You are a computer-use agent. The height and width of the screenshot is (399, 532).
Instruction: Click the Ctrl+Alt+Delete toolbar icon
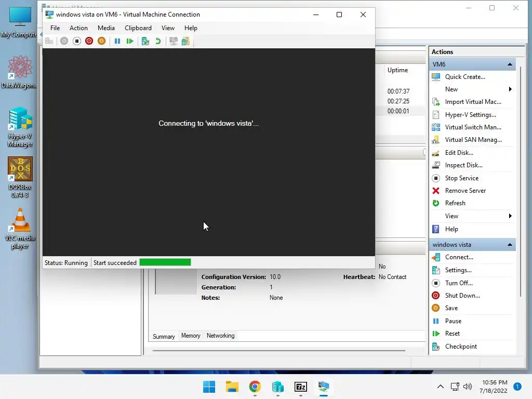(x=49, y=41)
